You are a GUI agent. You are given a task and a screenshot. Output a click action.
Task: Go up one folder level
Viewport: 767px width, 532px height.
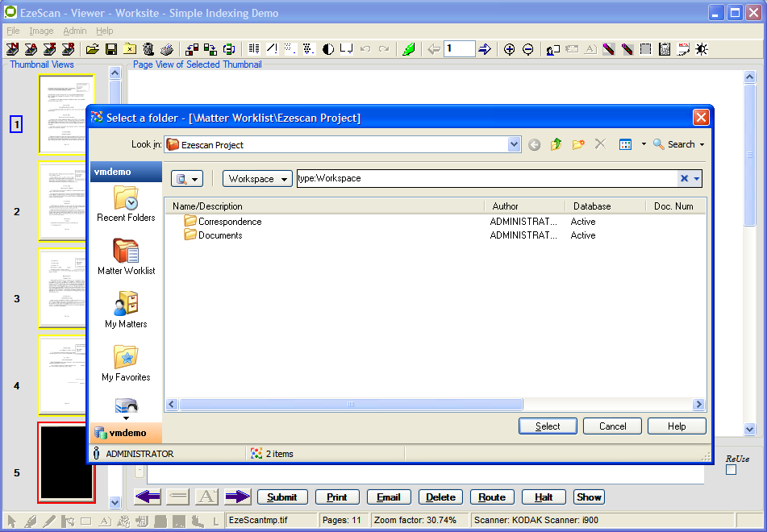pyautogui.click(x=556, y=144)
